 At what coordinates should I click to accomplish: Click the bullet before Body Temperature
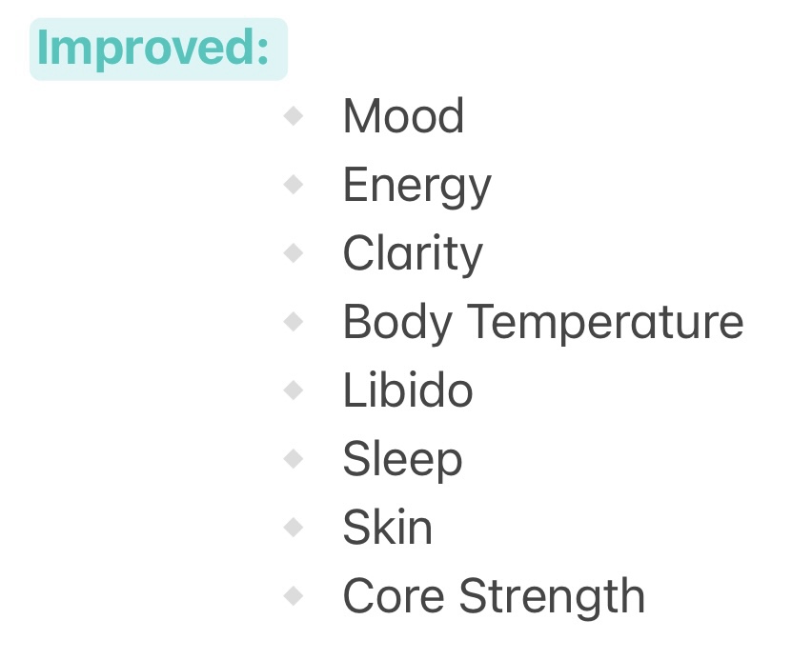[x=294, y=322]
